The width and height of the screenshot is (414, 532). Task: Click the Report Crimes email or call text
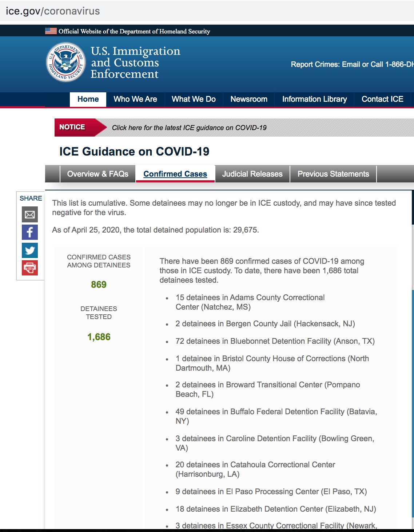pos(352,64)
